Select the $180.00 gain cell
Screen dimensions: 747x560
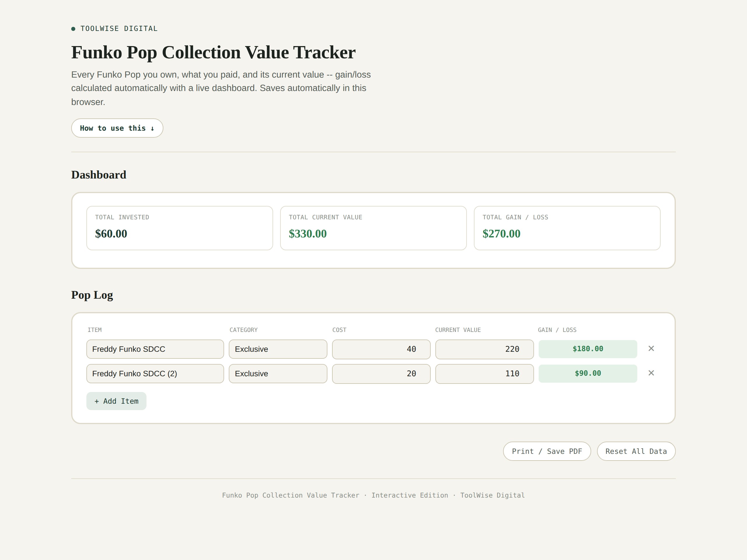point(588,349)
